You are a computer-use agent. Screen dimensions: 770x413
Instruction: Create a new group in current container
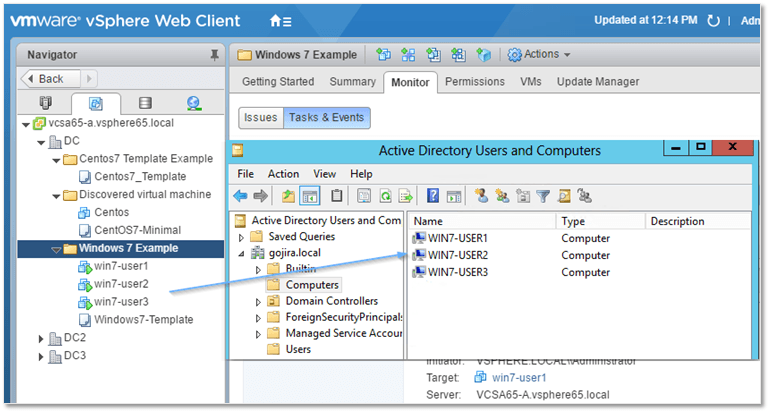[x=502, y=196]
